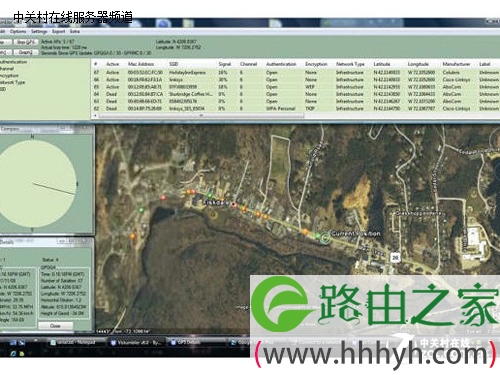Viewport: 500px width, 375px height.
Task: Click the route 20 highway shield icon
Action: pyautogui.click(x=395, y=257)
